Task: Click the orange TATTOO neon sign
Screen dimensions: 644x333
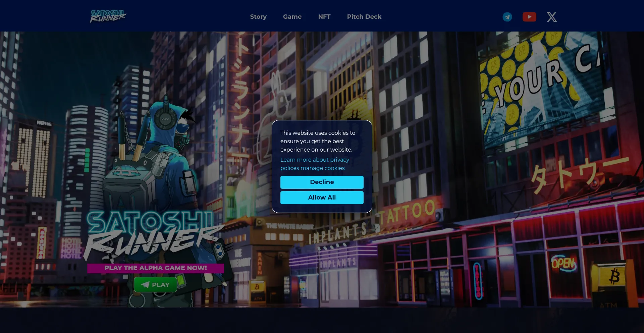Action: (x=407, y=211)
